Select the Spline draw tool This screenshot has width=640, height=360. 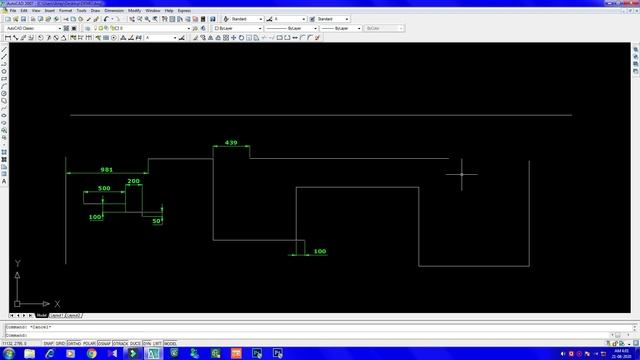pos(4,108)
